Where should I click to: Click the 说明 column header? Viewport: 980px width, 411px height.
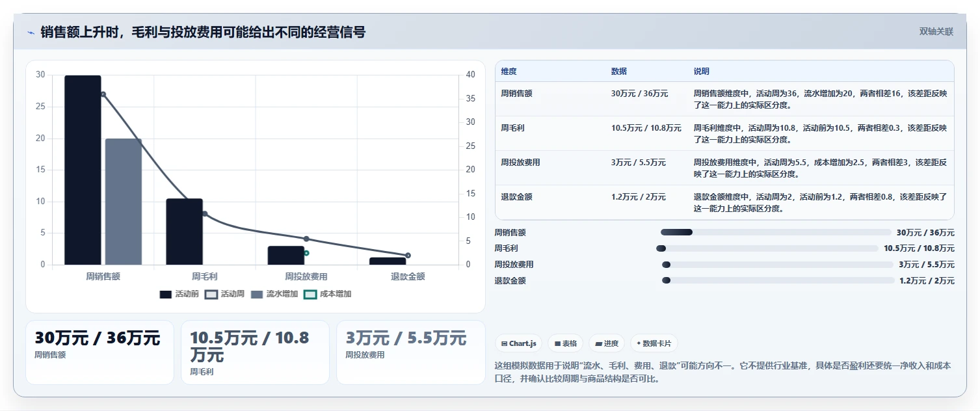click(702, 72)
